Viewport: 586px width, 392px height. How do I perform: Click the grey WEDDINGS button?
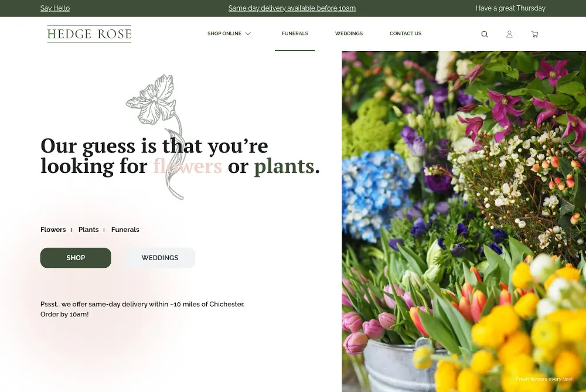point(159,258)
